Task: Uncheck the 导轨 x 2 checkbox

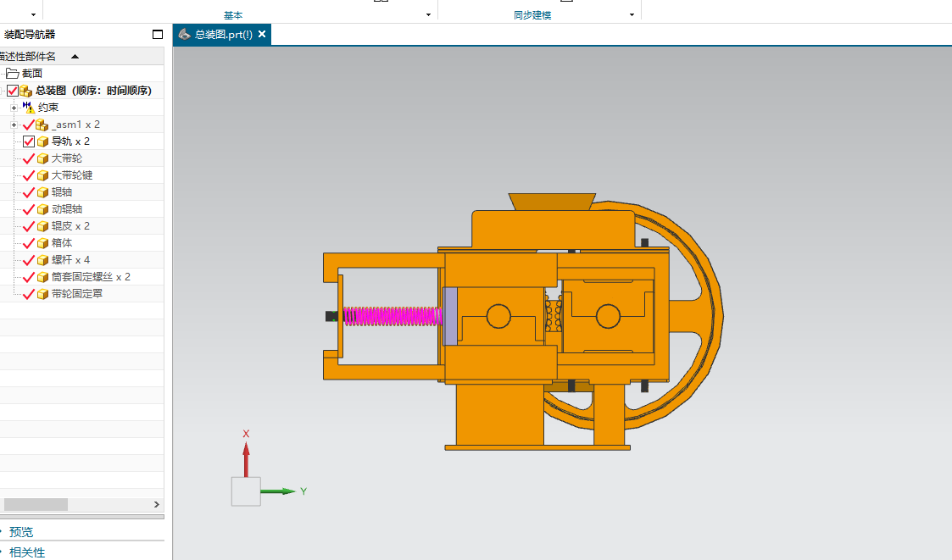Action: [29, 141]
